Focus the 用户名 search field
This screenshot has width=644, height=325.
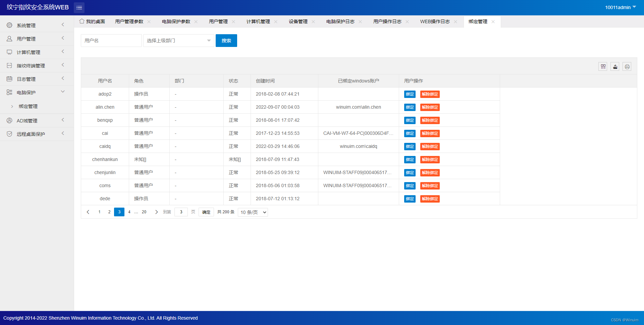point(111,41)
